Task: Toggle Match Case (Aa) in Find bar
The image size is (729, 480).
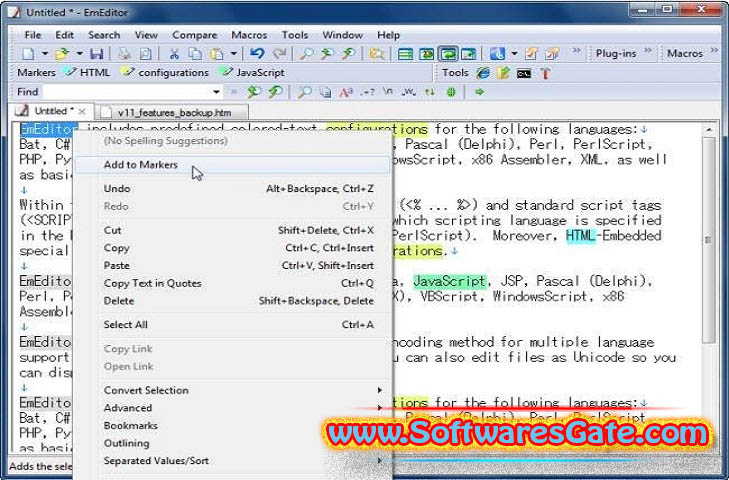Action: click(x=346, y=92)
